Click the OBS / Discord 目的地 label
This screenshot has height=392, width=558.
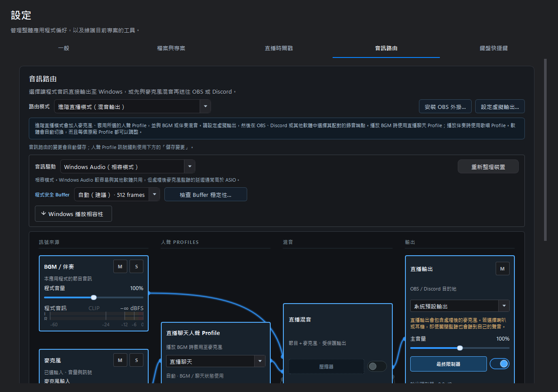[433, 289]
